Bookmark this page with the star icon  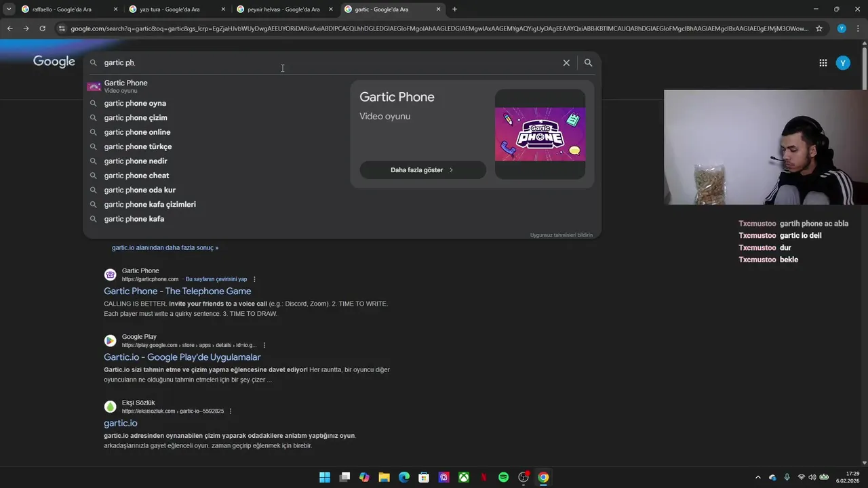coord(819,28)
